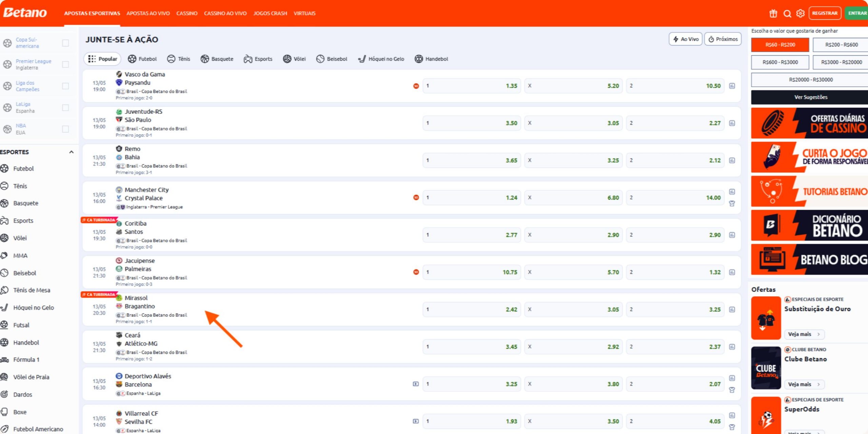Image resolution: width=868 pixels, height=434 pixels.
Task: Bet on Palmeiras at 1.32
Action: 675,272
